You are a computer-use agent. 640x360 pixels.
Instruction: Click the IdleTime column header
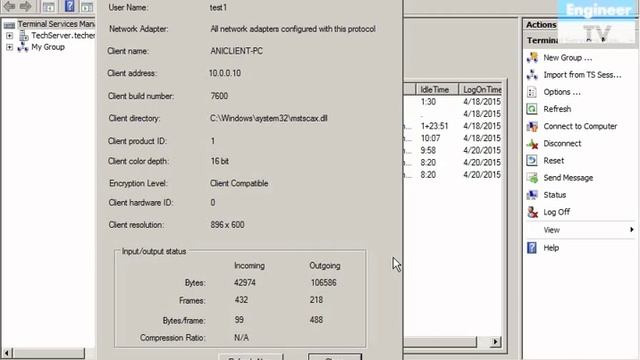(437, 89)
